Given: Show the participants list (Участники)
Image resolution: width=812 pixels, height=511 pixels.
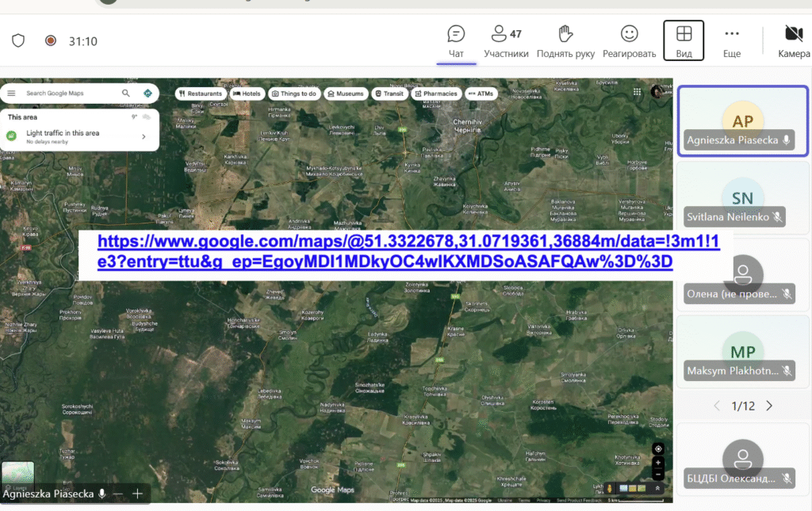Looking at the screenshot, I should (505, 41).
